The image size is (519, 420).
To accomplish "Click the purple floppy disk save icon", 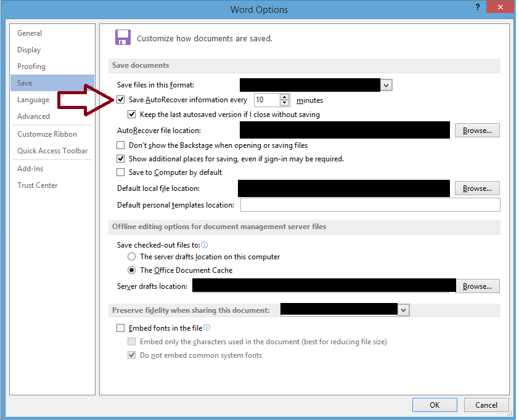I will click(123, 38).
